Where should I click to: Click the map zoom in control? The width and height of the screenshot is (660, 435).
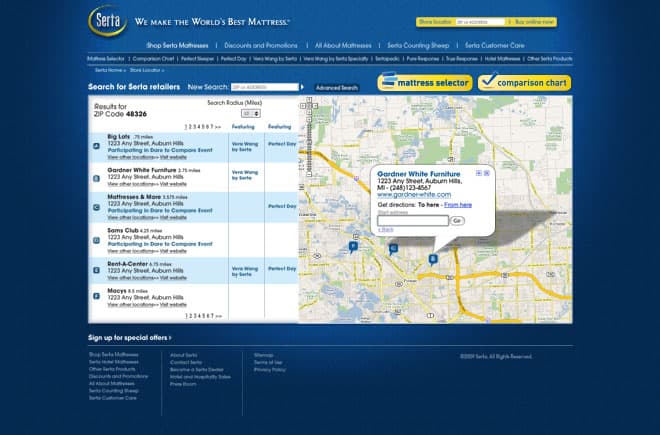click(x=309, y=120)
